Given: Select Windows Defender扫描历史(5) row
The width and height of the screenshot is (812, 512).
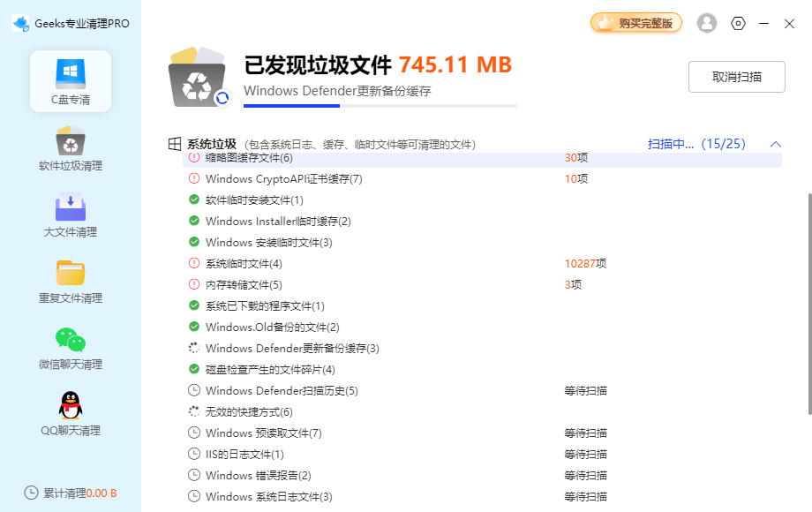Looking at the screenshot, I should (482, 391).
